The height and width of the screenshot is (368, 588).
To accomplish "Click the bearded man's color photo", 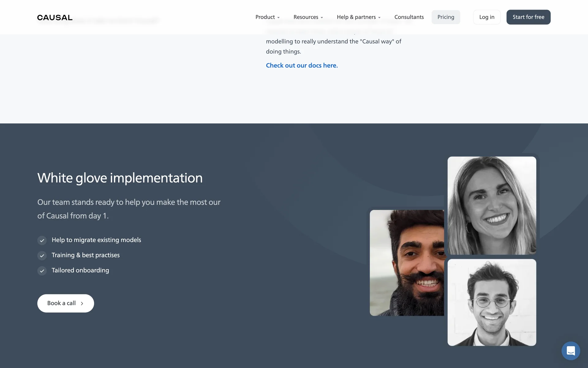I will [407, 263].
